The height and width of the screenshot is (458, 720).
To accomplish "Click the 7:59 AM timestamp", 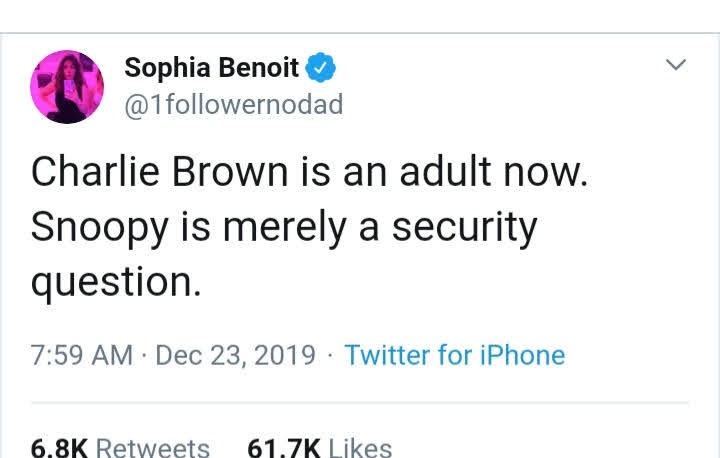I will (82, 355).
